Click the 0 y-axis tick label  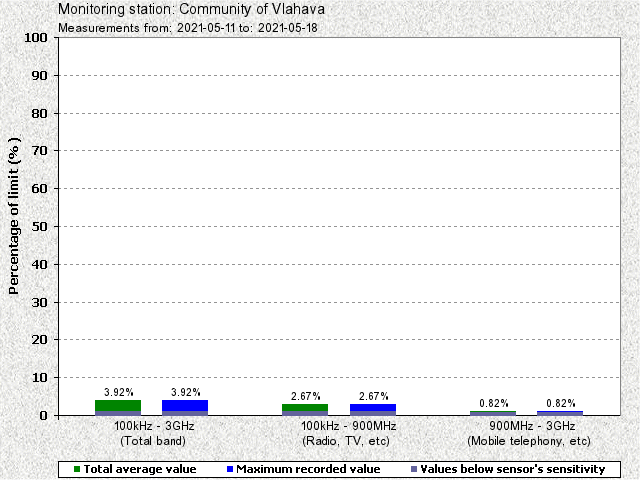[44, 416]
